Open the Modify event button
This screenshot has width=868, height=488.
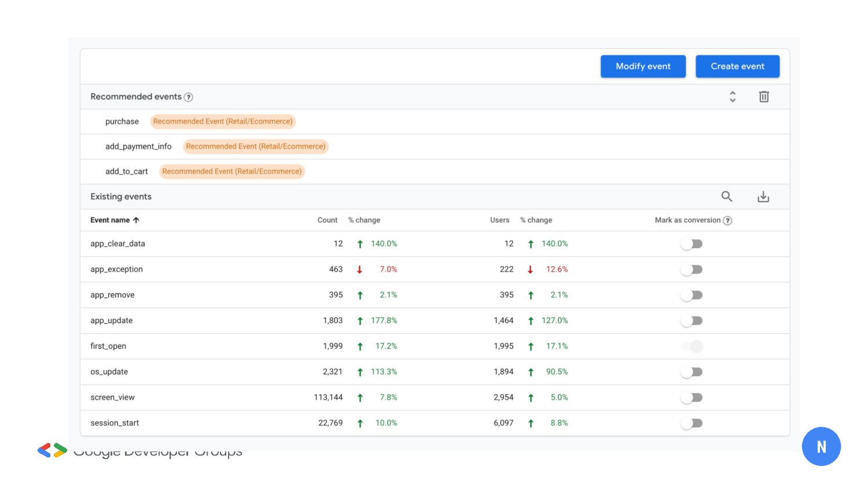(643, 66)
